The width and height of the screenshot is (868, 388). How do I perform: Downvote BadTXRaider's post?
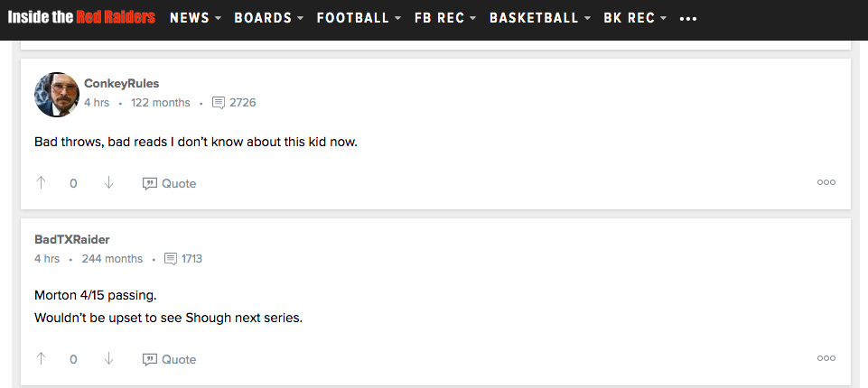click(x=108, y=359)
